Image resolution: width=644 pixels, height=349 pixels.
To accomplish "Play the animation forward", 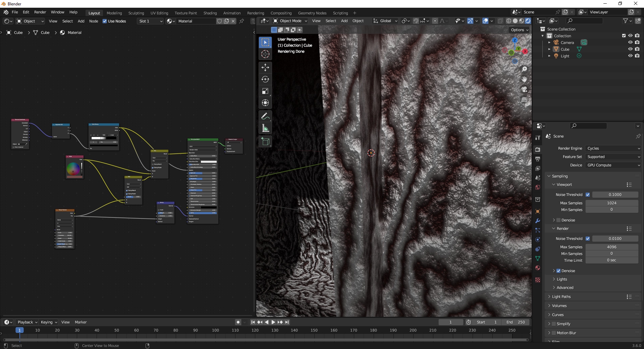I will pyautogui.click(x=273, y=322).
